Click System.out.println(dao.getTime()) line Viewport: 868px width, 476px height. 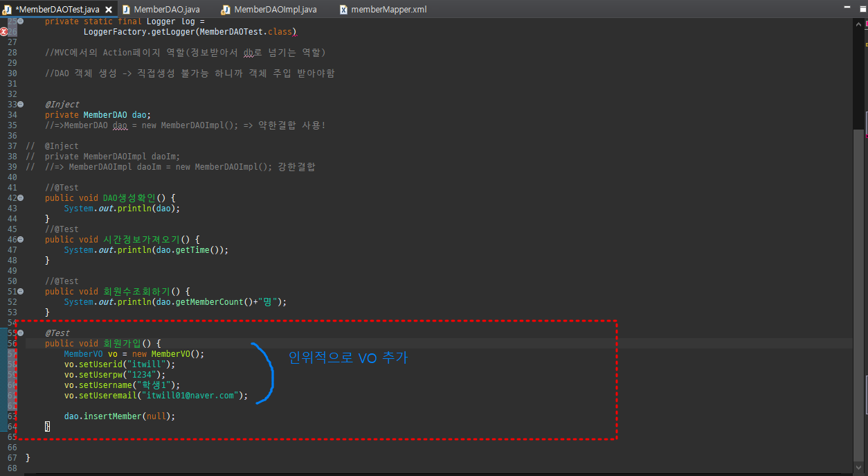[146, 250]
